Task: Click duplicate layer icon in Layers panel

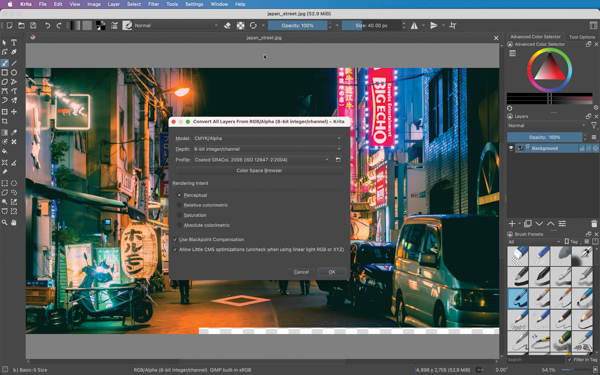Action: pyautogui.click(x=528, y=223)
